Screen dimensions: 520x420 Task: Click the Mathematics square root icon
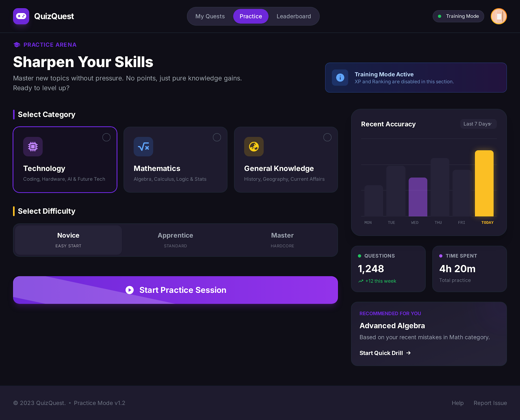click(143, 147)
